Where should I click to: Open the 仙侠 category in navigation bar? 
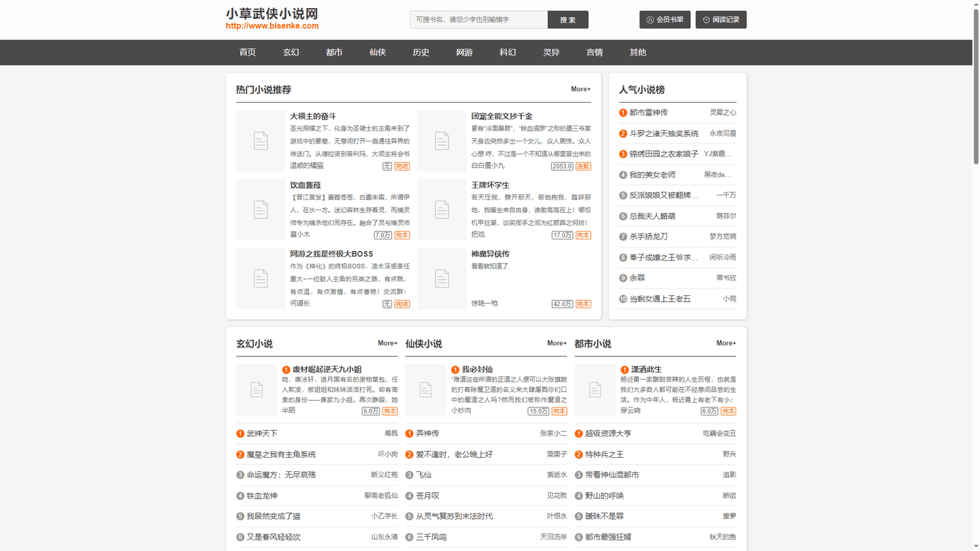[378, 52]
